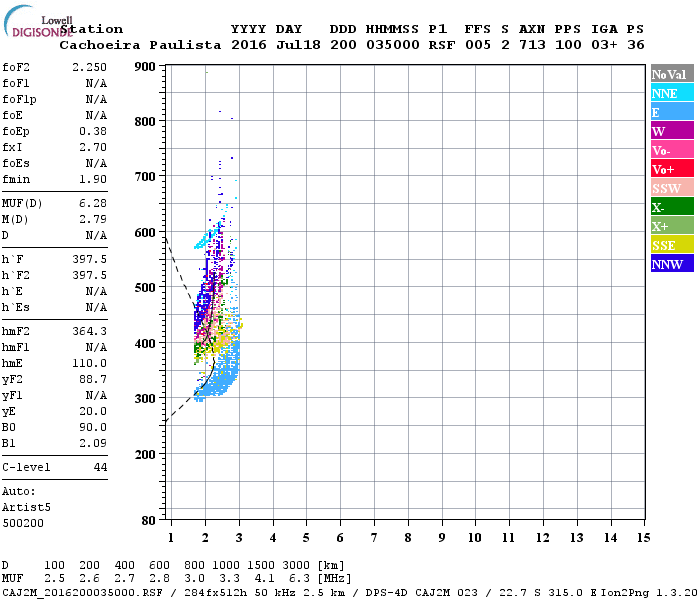Viewport: 700px width, 600px height.
Task: Click the MUF 4.1 value for 1500 km
Action: click(x=264, y=579)
